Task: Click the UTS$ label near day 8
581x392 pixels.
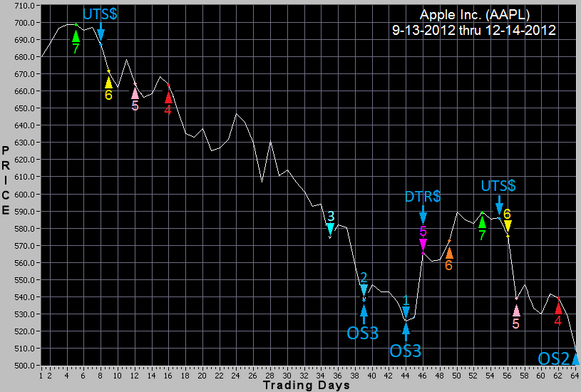Action: click(100, 14)
